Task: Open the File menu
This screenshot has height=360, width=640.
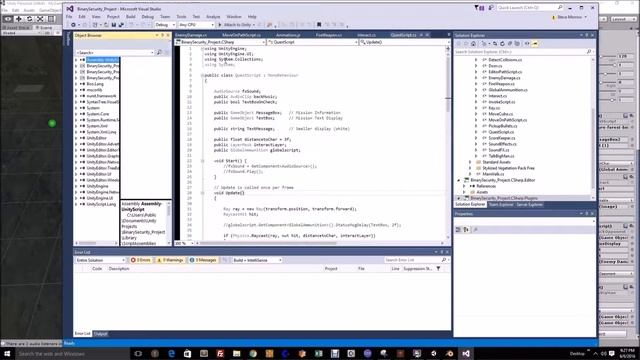Action: click(x=69, y=17)
